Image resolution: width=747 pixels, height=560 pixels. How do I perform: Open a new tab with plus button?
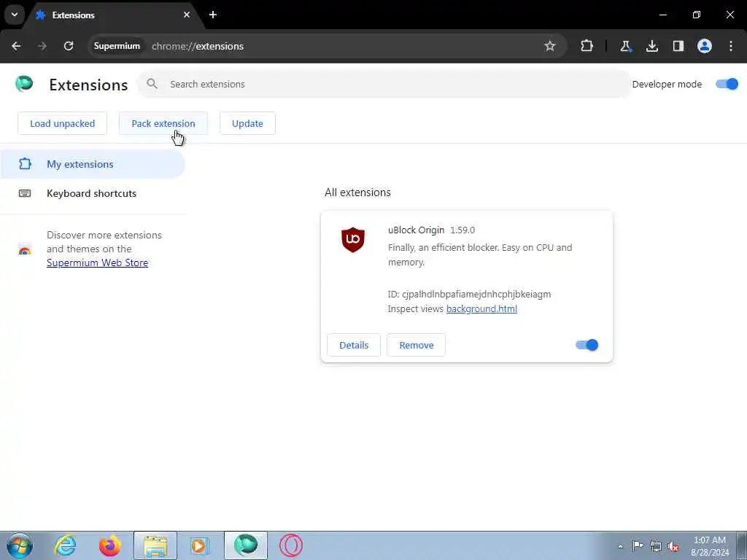pos(213,15)
